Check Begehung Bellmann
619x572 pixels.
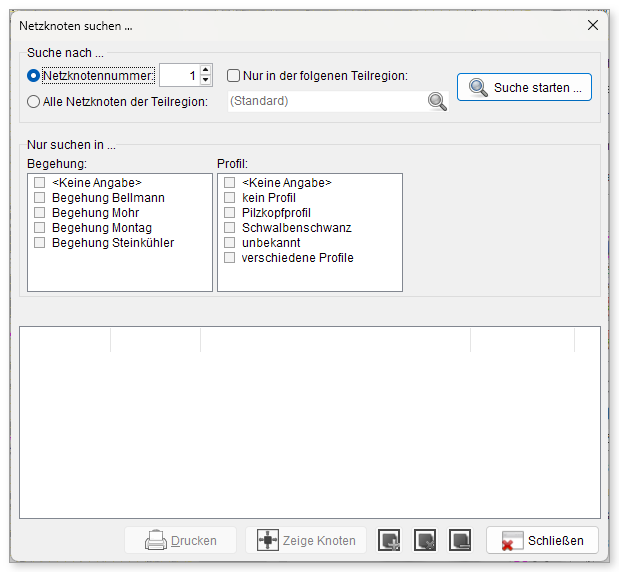pyautogui.click(x=39, y=197)
